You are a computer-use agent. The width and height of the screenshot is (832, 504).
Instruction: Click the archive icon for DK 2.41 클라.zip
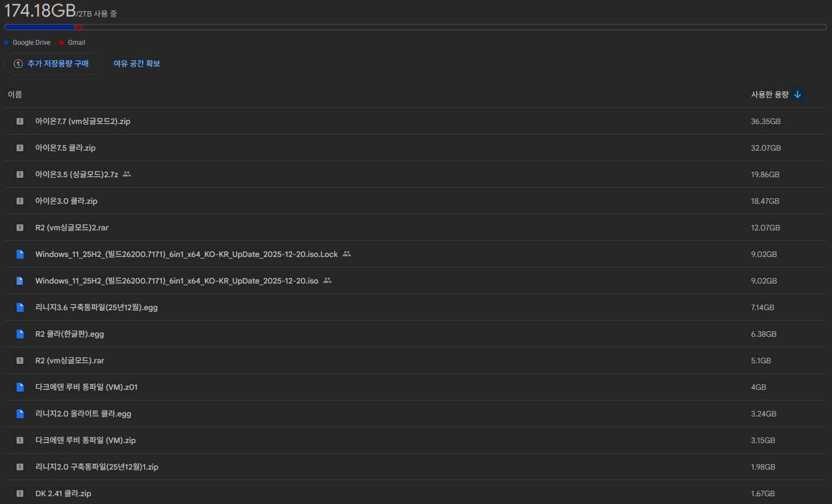coord(20,493)
